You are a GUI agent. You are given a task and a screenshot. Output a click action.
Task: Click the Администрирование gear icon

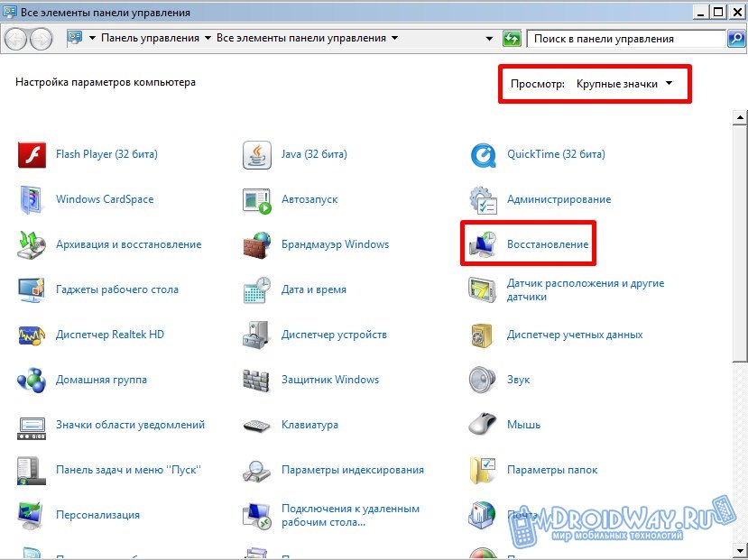483,199
